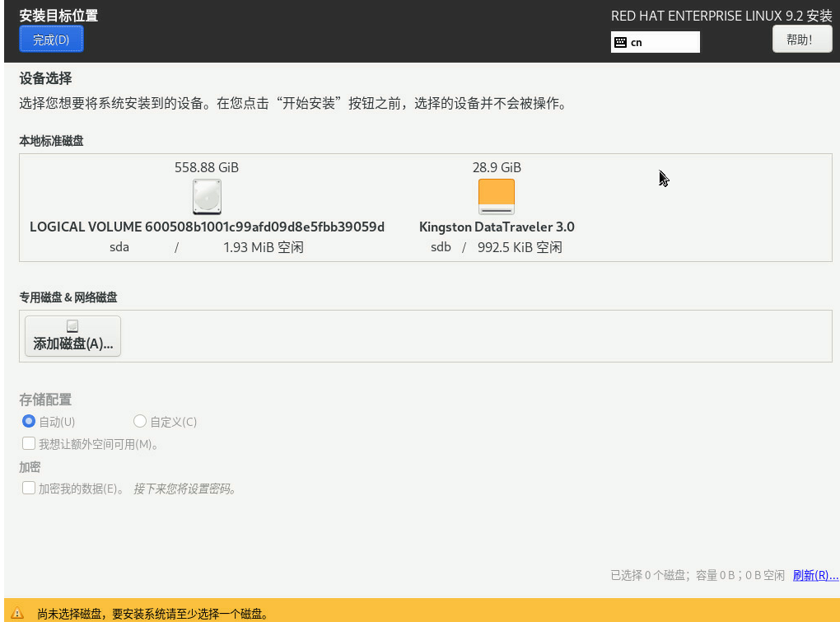Click the 添加磁盘(A)... add disk button
The width and height of the screenshot is (840, 622).
pos(72,336)
